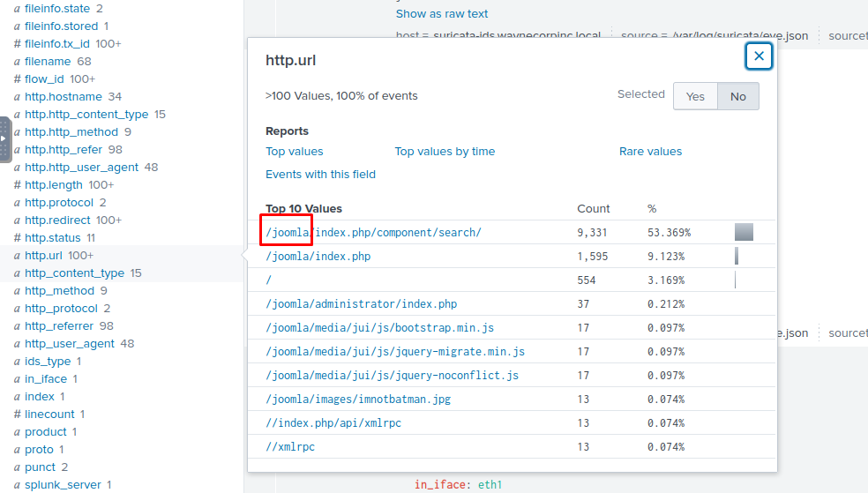Screen dimensions: 868x493
Task: Select http.url field in sidebar
Action: coord(43,256)
